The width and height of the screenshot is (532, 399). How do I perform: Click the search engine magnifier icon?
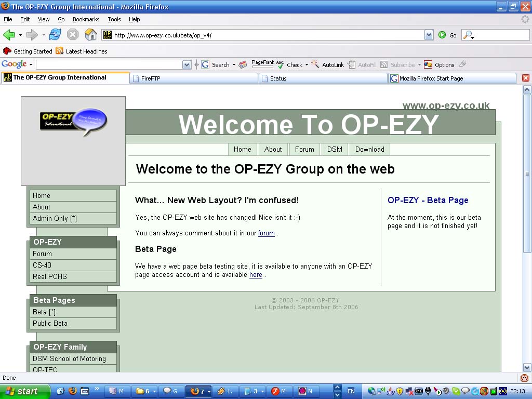click(468, 35)
